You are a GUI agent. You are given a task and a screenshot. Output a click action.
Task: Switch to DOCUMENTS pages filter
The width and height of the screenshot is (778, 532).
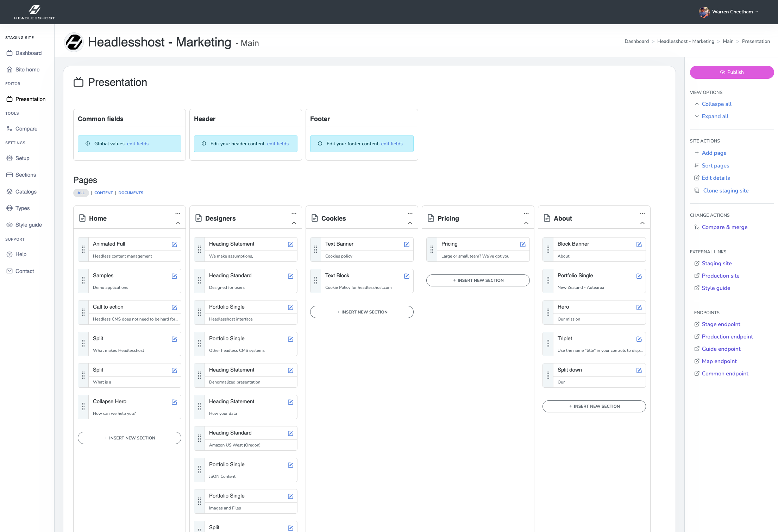coord(131,193)
